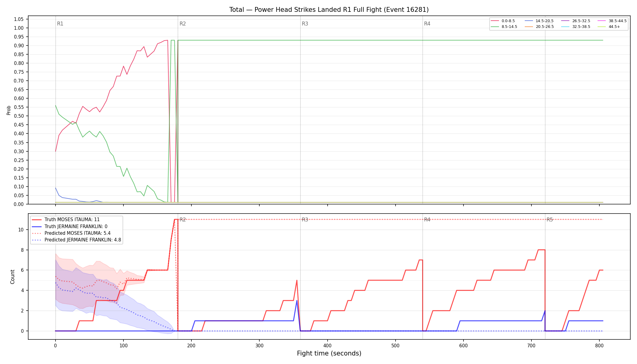Click the blue 14.5-20.5 legend line sample
The height and width of the screenshot is (364, 637).
529,21
